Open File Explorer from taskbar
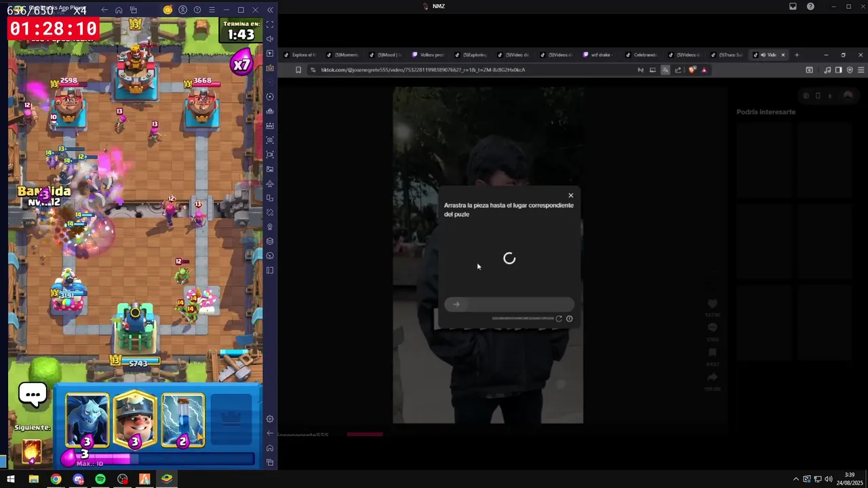The width and height of the screenshot is (868, 488). click(x=33, y=479)
